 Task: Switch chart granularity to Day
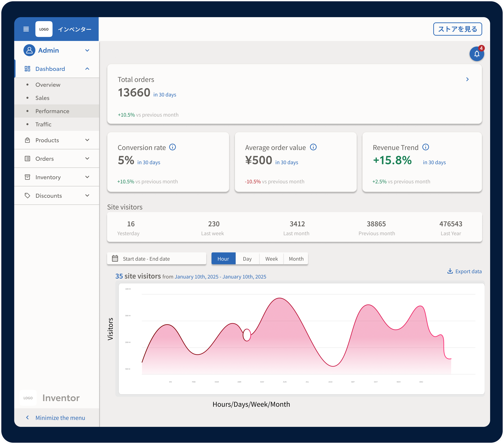point(247,259)
